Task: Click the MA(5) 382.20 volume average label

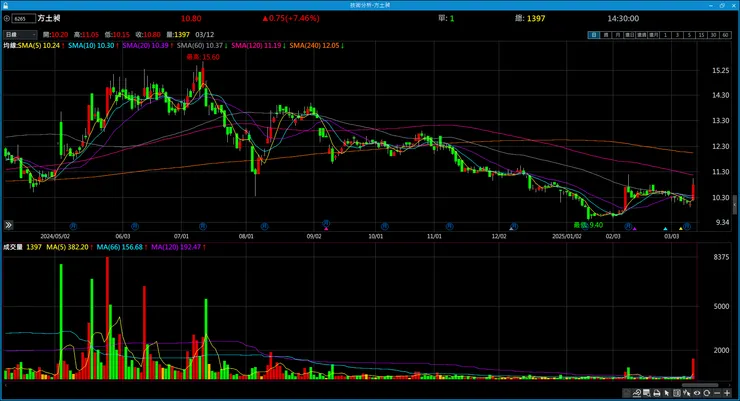Action: (67, 247)
